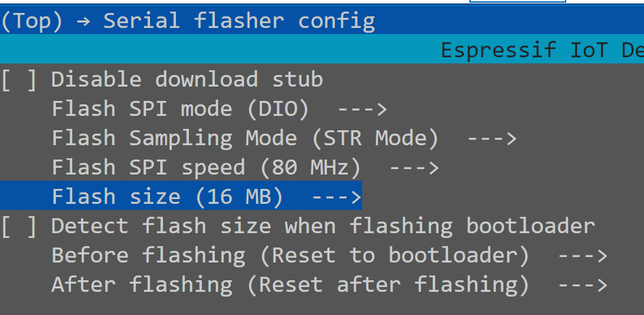The width and height of the screenshot is (644, 315).
Task: Open After flashing (Reset after flashing) option
Action: tap(329, 284)
